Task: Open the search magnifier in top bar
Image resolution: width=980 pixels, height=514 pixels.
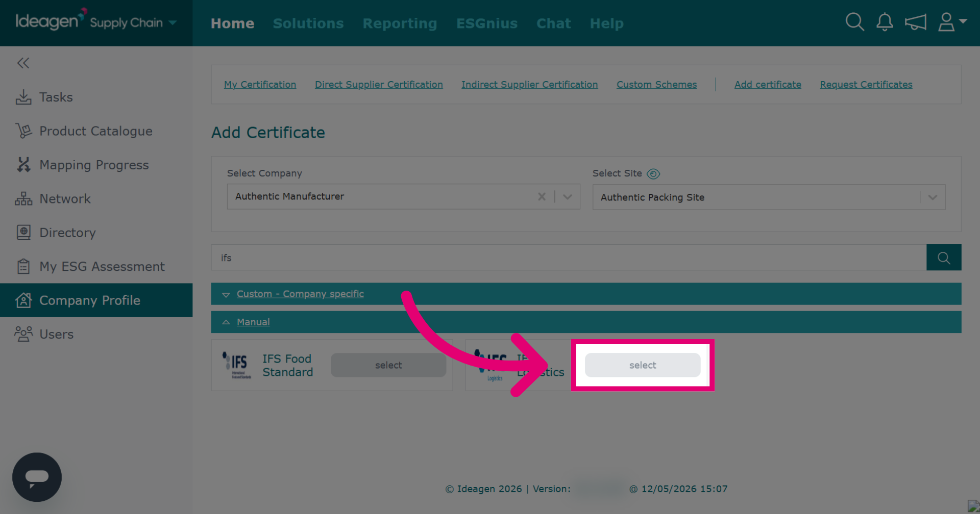Action: [854, 22]
